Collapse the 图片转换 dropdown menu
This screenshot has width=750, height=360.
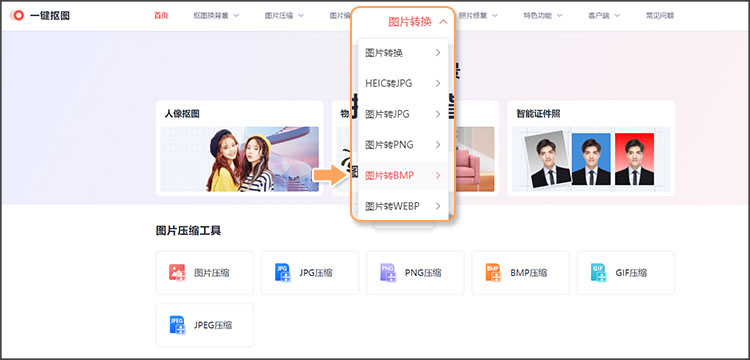(x=418, y=22)
